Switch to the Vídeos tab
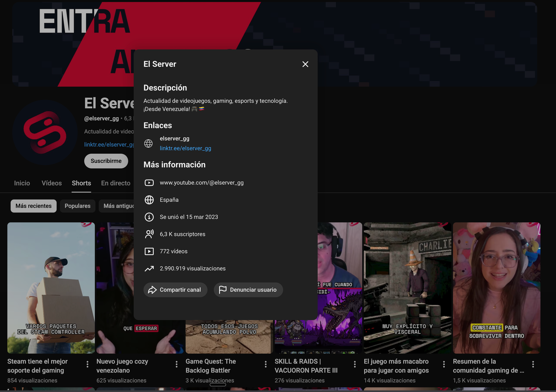The image size is (556, 392). [x=52, y=183]
